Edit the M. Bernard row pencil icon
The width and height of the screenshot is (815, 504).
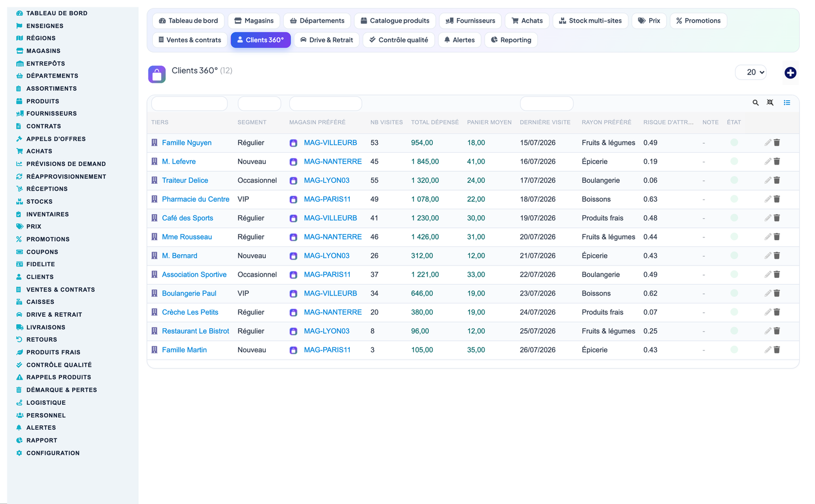click(x=768, y=255)
